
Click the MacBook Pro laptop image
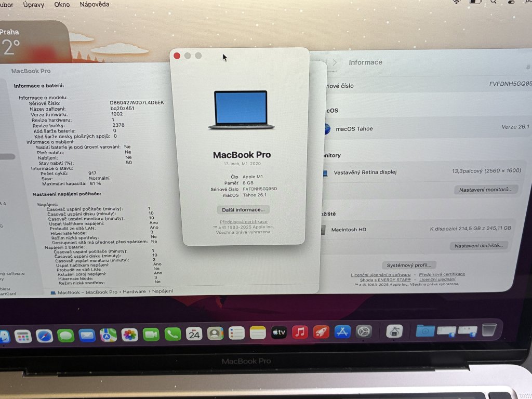click(241, 110)
